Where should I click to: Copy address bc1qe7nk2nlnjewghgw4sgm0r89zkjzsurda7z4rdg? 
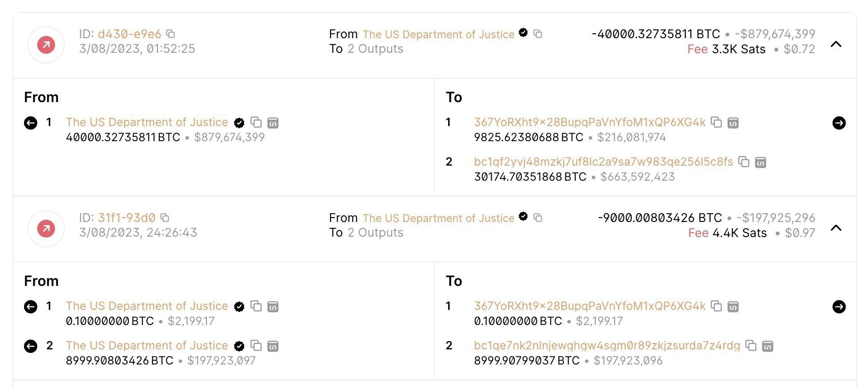(x=750, y=345)
